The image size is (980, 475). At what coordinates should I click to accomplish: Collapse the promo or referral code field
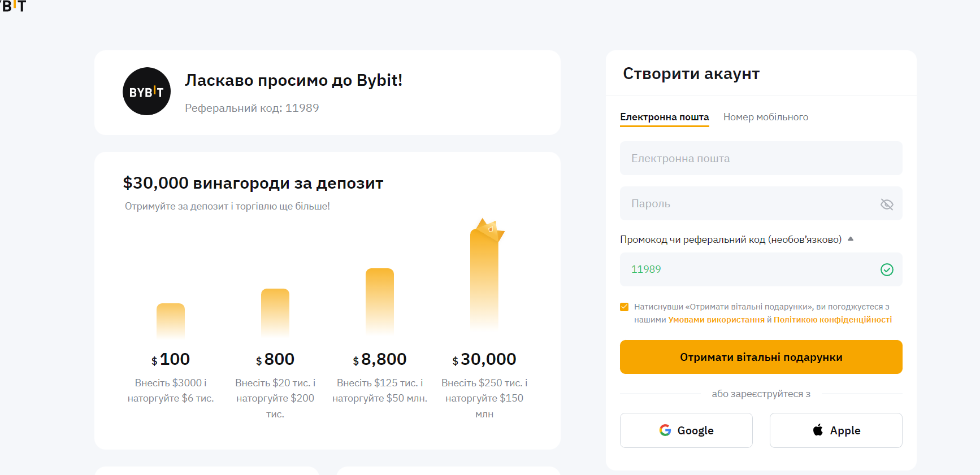click(851, 239)
